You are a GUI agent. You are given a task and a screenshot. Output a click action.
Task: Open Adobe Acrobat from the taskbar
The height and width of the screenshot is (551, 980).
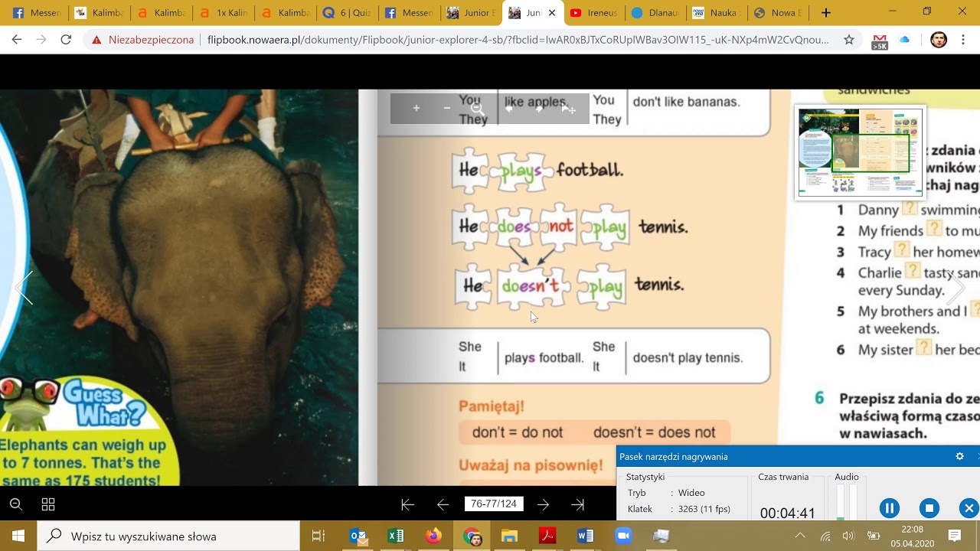tap(547, 536)
